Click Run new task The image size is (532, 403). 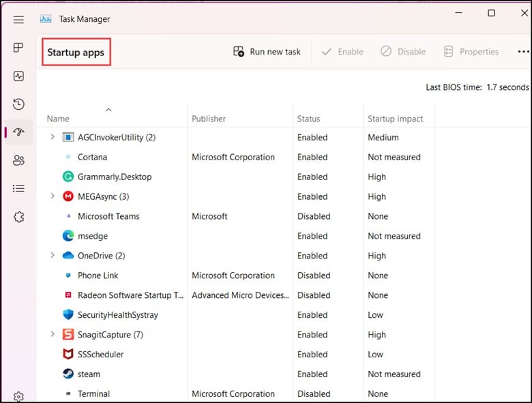(267, 52)
